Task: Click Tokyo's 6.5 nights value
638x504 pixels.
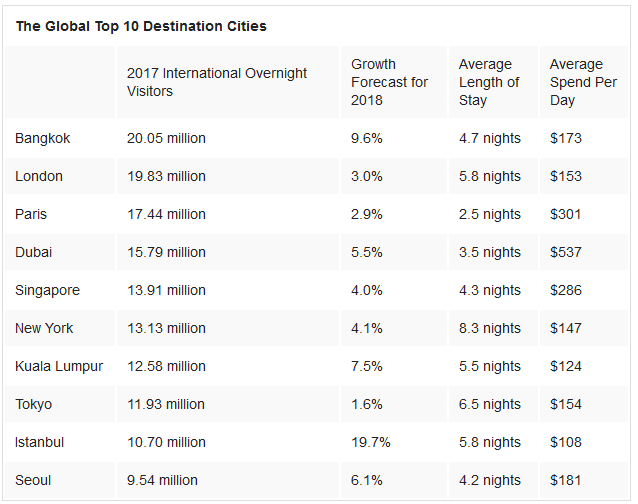Action: pyautogui.click(x=489, y=404)
